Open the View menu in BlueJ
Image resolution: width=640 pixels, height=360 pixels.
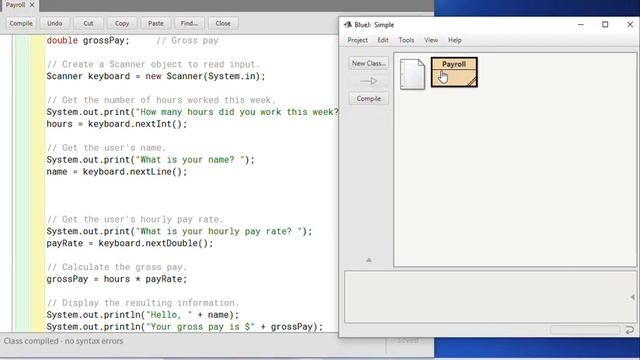(x=431, y=40)
